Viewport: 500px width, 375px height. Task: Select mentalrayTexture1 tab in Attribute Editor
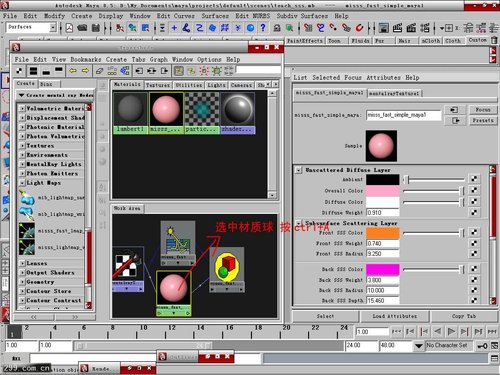coord(394,93)
